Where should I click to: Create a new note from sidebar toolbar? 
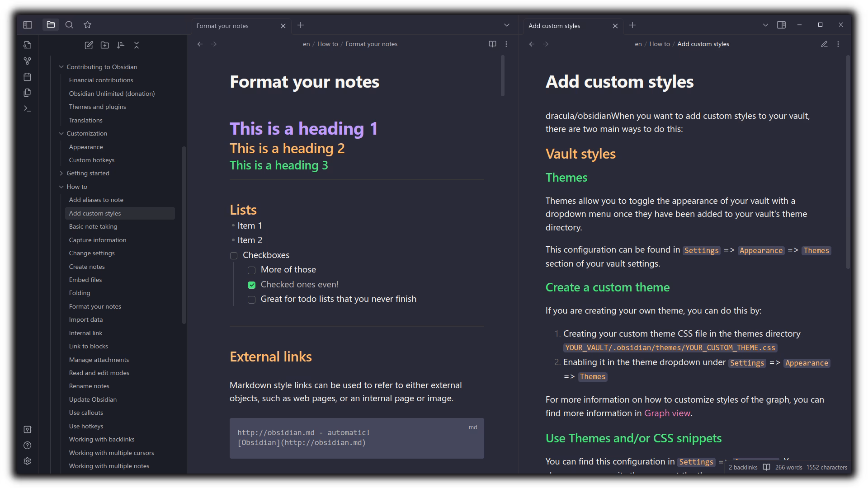pos(89,45)
